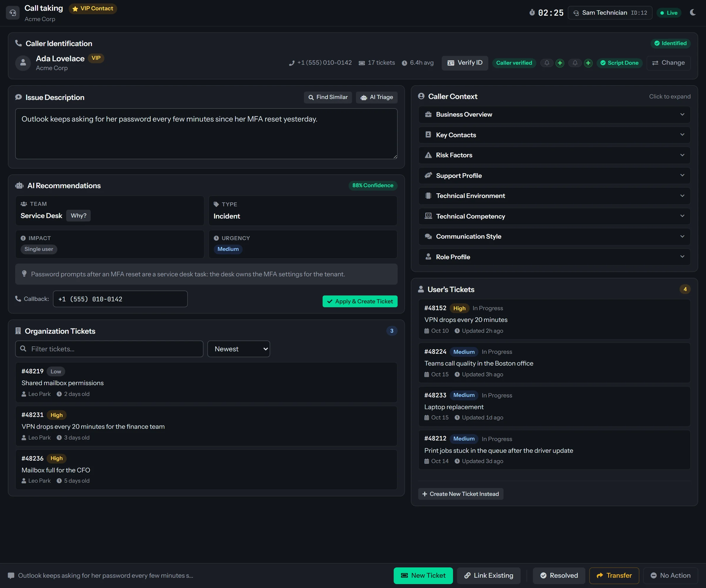
Task: Click Create New Ticket Instead
Action: [x=461, y=494]
